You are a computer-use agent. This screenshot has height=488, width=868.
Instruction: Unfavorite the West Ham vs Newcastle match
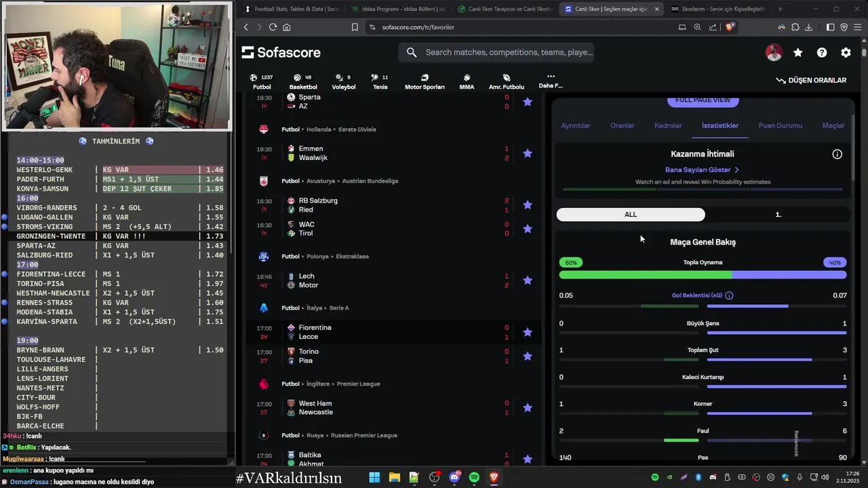coord(528,408)
